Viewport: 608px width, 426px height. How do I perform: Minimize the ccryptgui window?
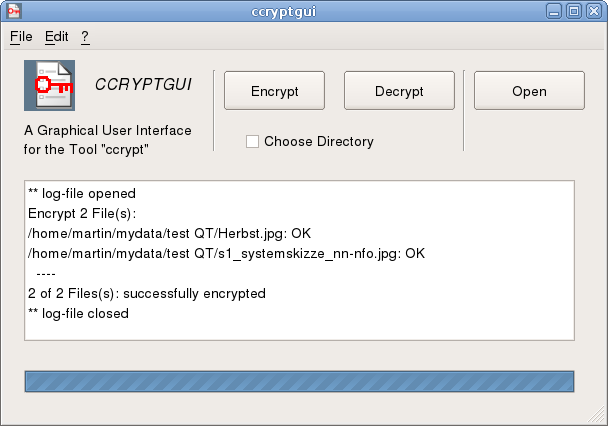pyautogui.click(x=554, y=11)
